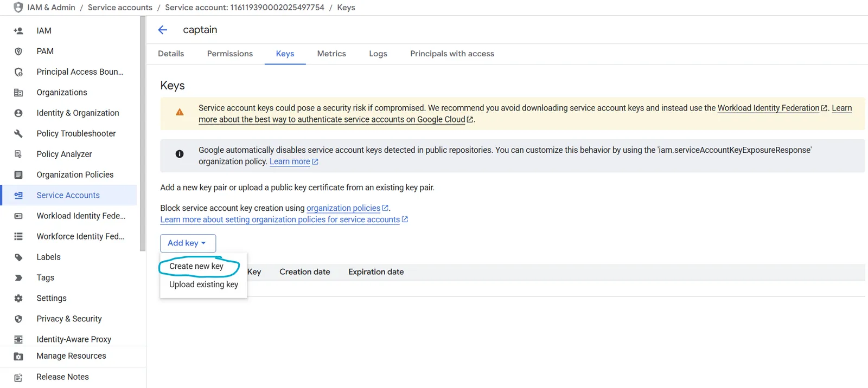Go back using the blue arrow
Viewport: 868px width, 388px height.
[x=163, y=30]
